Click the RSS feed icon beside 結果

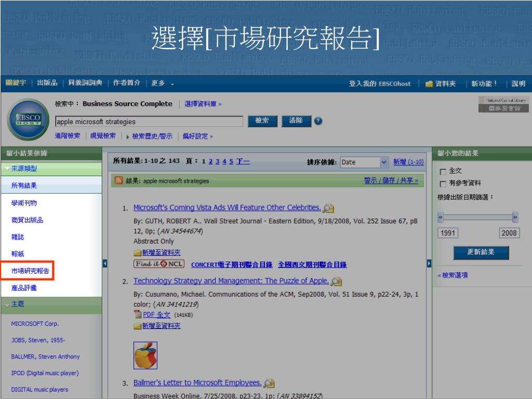tap(119, 180)
